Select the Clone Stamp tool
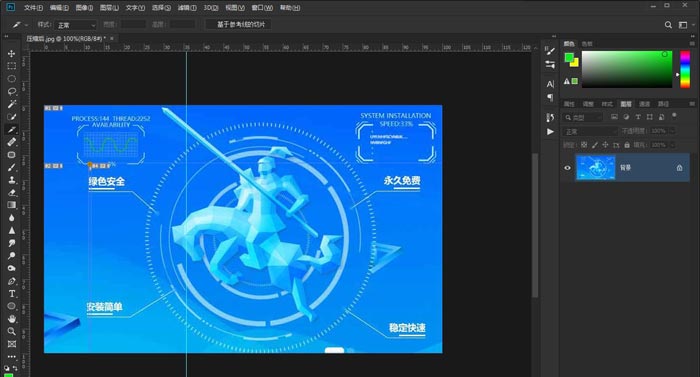 pyautogui.click(x=12, y=180)
